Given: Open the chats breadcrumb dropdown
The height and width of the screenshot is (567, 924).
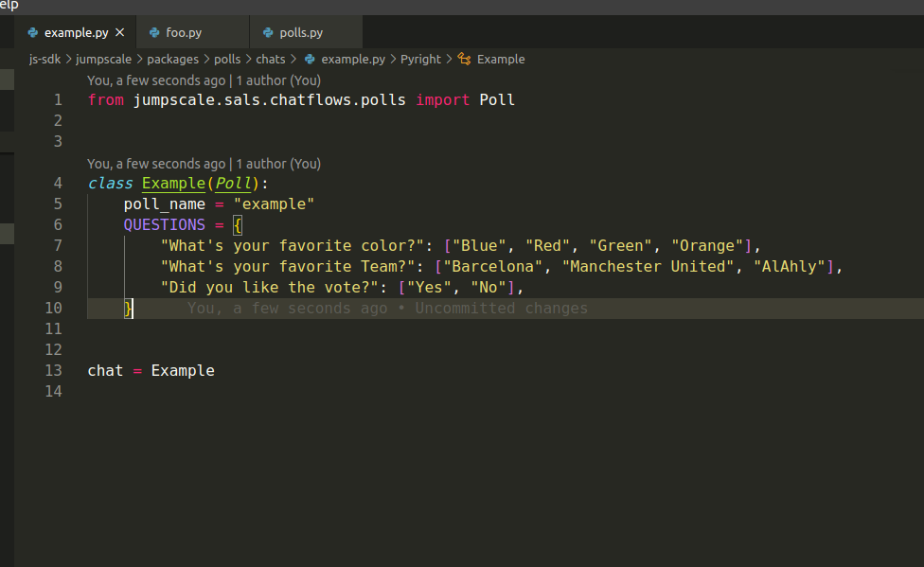Looking at the screenshot, I should click(x=270, y=59).
